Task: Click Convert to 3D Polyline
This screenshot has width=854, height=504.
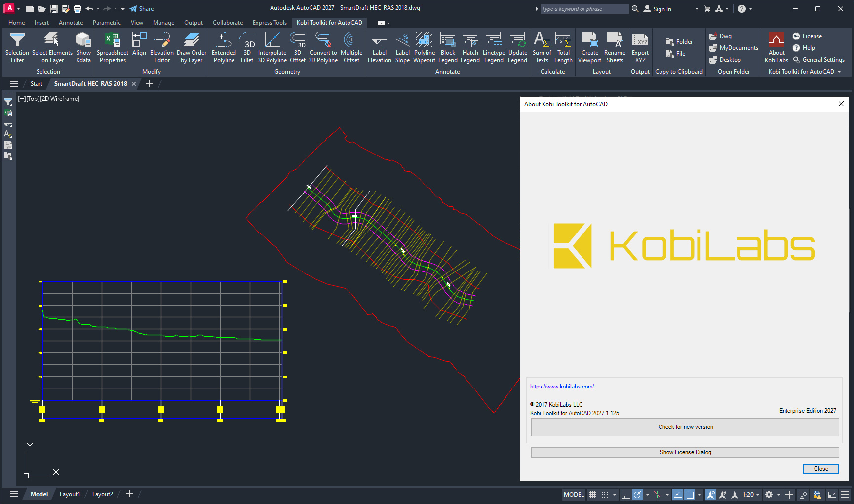Action: (323, 47)
